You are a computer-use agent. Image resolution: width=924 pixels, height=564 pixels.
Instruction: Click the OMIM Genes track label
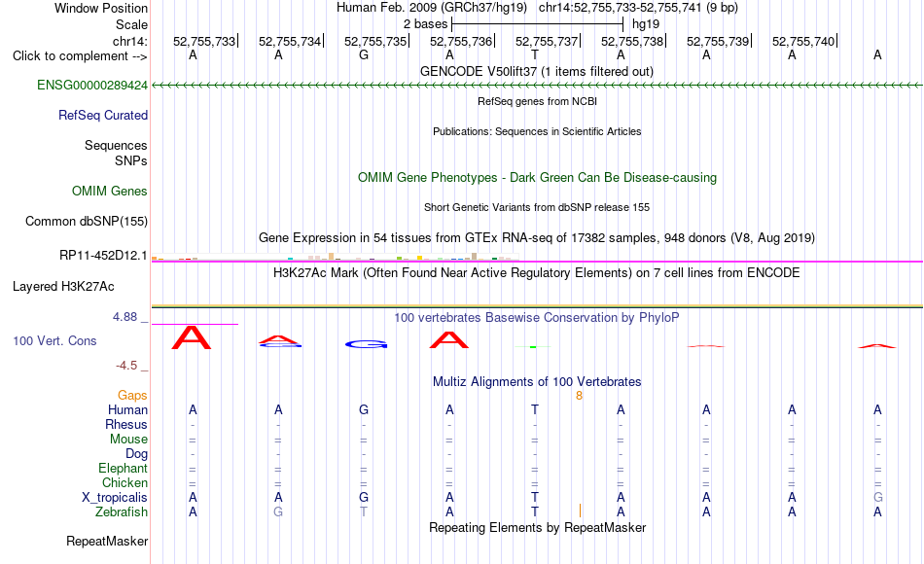click(x=109, y=191)
